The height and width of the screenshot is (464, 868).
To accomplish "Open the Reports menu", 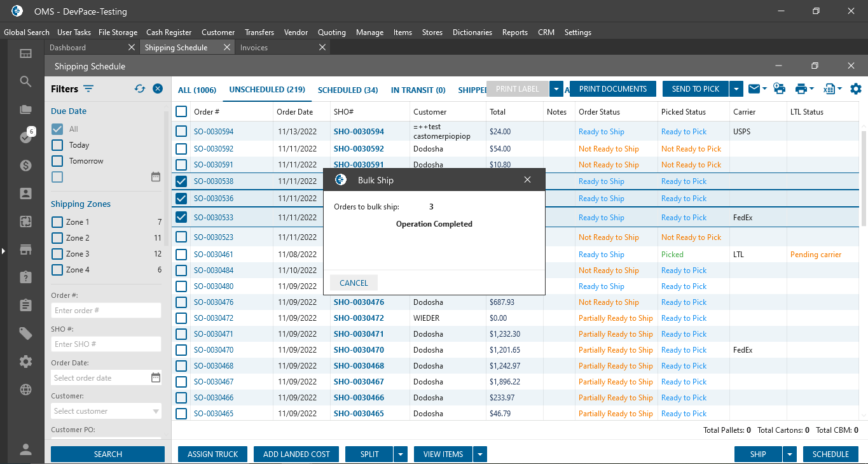I will click(514, 32).
